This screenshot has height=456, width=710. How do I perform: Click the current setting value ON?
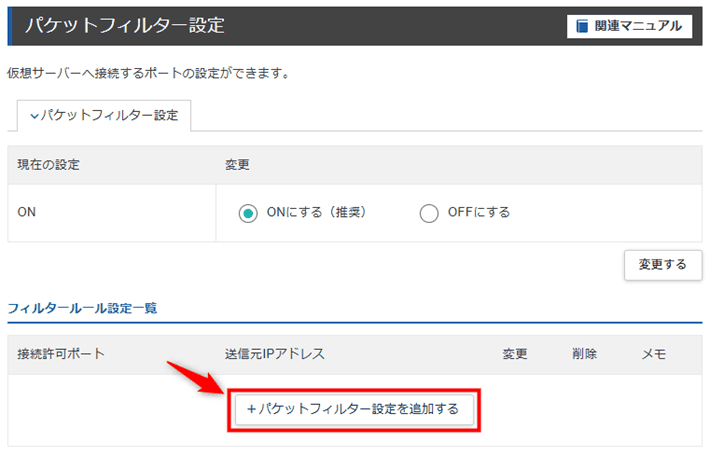tap(27, 212)
